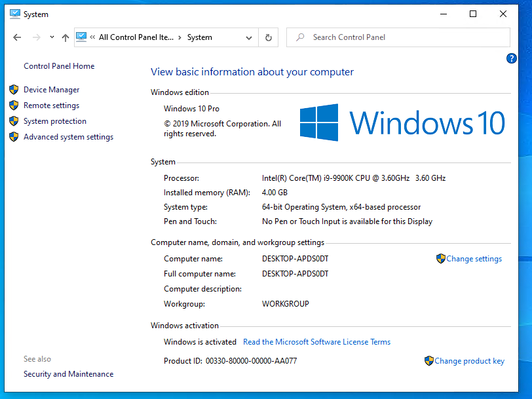Open Control Panel Home
This screenshot has height=399, width=532.
[x=59, y=66]
